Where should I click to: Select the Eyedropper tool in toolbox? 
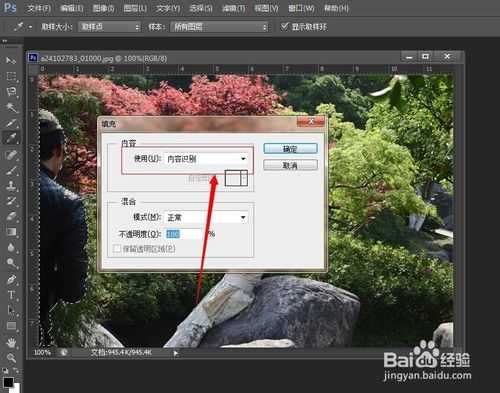coord(12,138)
